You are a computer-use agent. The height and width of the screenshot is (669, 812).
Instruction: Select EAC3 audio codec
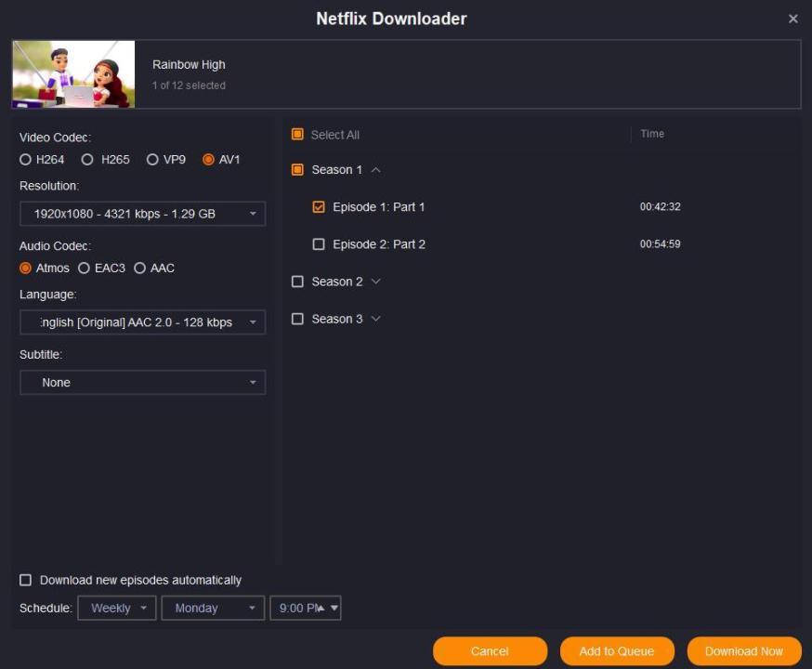(x=85, y=269)
